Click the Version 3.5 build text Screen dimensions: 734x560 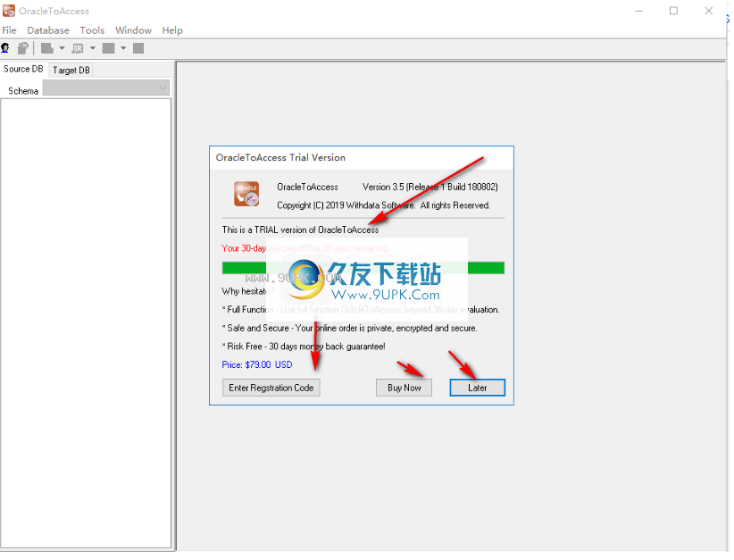(431, 188)
